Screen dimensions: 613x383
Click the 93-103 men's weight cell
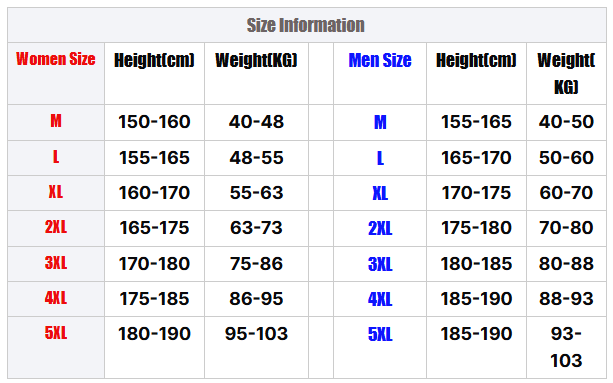coord(566,347)
